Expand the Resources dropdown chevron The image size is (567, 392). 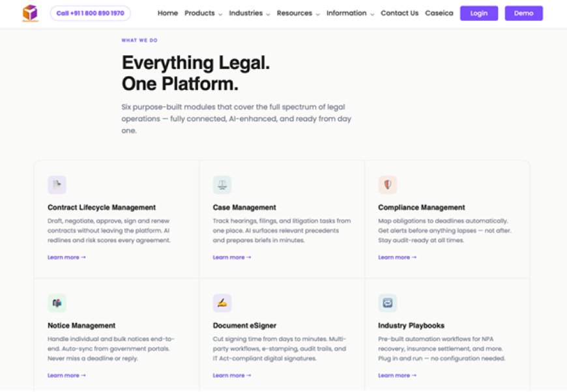click(317, 14)
